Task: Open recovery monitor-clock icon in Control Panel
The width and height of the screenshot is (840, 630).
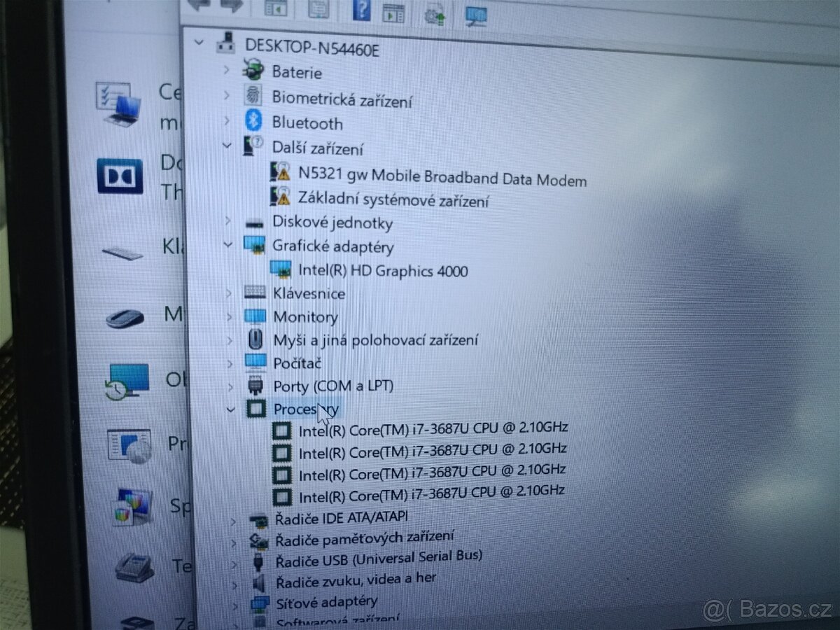Action: click(x=127, y=382)
